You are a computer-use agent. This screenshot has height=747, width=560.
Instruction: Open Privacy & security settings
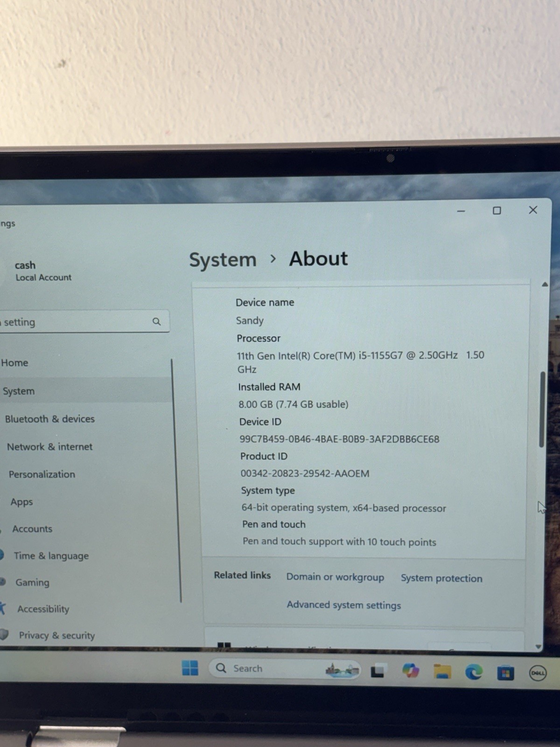(x=56, y=635)
